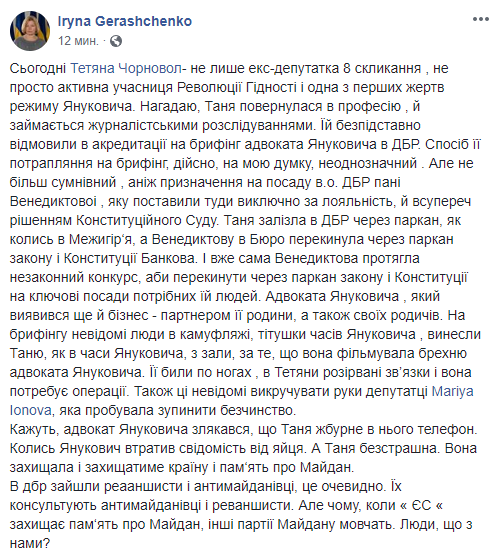Image resolution: width=496 pixels, height=559 pixels.
Task: Click the globe public-audience icon
Action: [x=116, y=41]
